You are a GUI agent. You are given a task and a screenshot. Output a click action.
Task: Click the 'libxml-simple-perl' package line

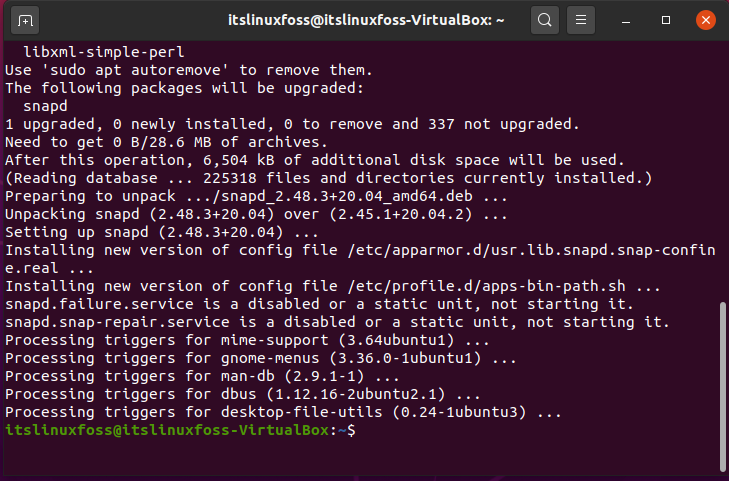pos(104,52)
